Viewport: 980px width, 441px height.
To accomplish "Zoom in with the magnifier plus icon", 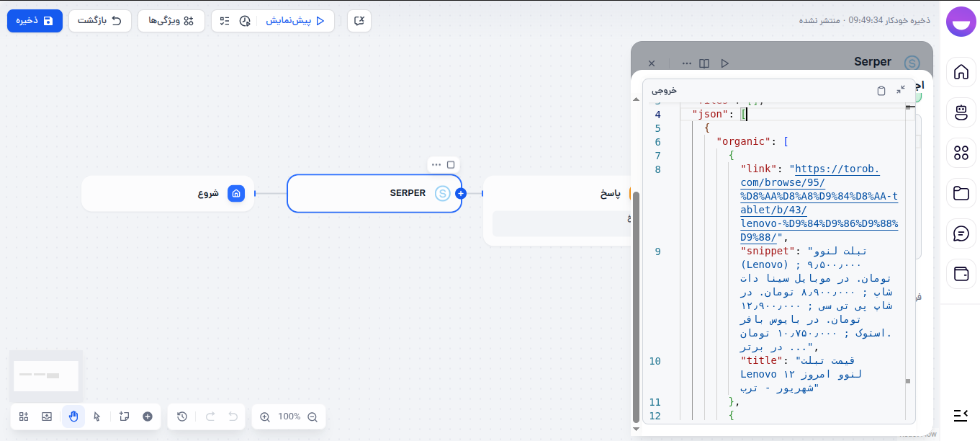I will click(266, 416).
